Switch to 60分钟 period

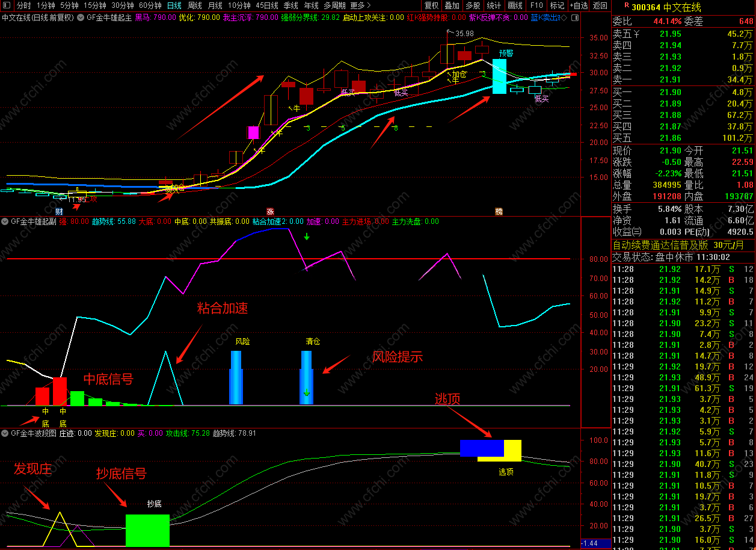[x=150, y=5]
